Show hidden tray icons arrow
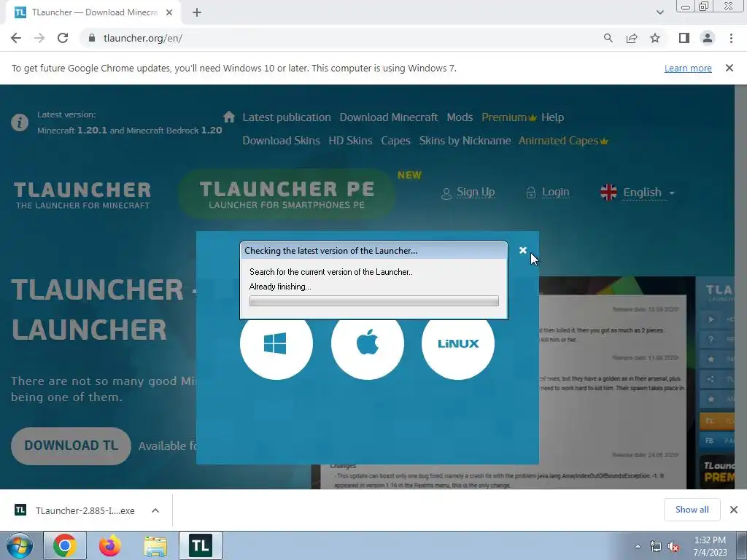Screen dimensions: 747x560 tap(638, 546)
